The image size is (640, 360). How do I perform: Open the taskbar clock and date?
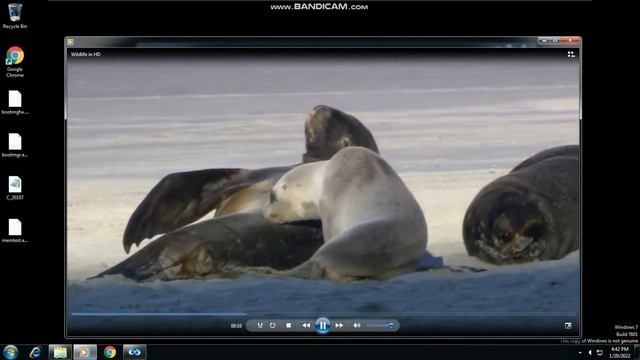point(619,353)
